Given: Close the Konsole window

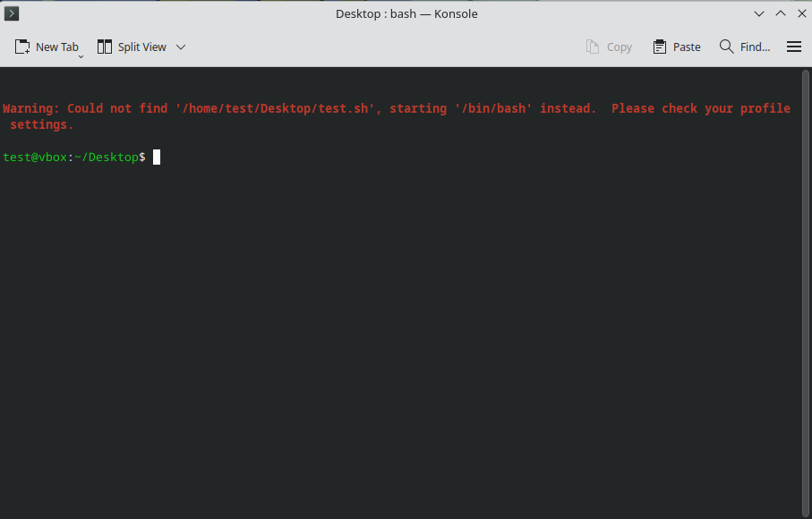Looking at the screenshot, I should coord(801,14).
